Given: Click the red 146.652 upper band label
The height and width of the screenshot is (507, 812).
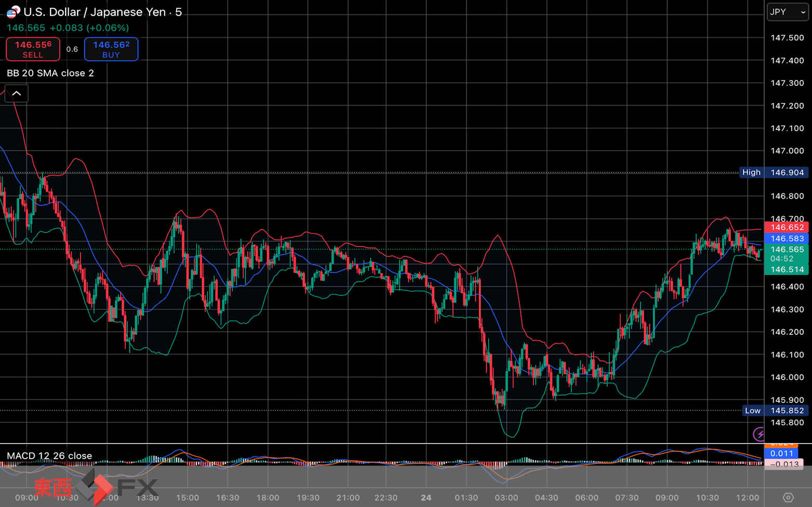Looking at the screenshot, I should [787, 227].
